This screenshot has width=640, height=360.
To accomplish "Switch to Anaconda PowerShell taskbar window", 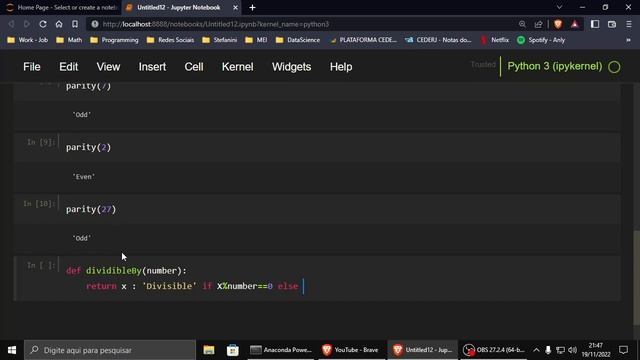I will click(281, 350).
